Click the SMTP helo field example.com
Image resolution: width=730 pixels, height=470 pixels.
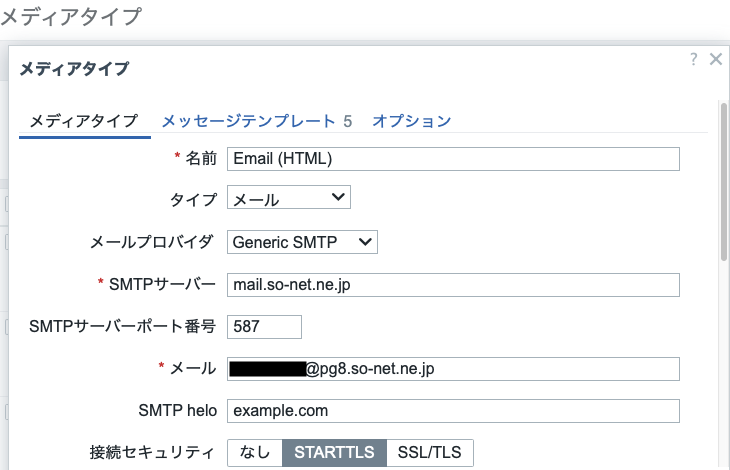tap(453, 411)
